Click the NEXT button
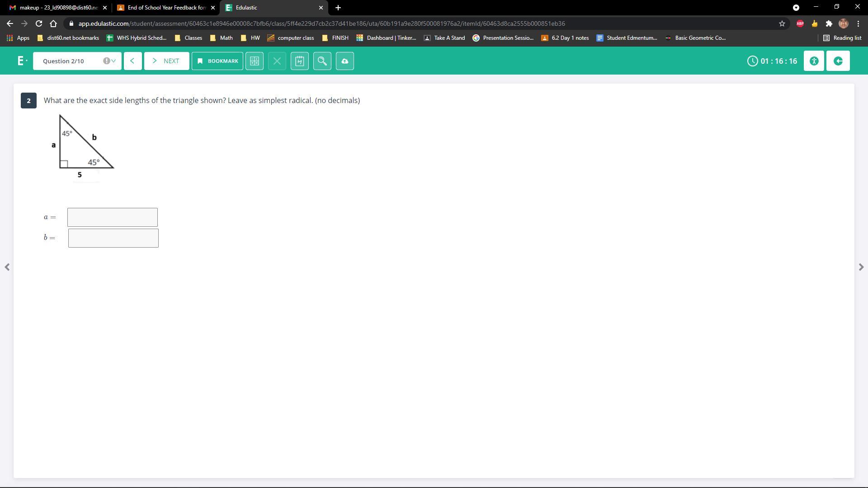 (166, 61)
